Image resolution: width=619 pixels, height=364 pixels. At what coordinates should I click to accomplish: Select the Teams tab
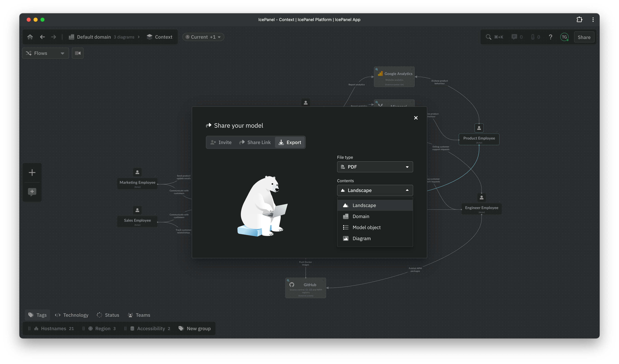coord(139,315)
